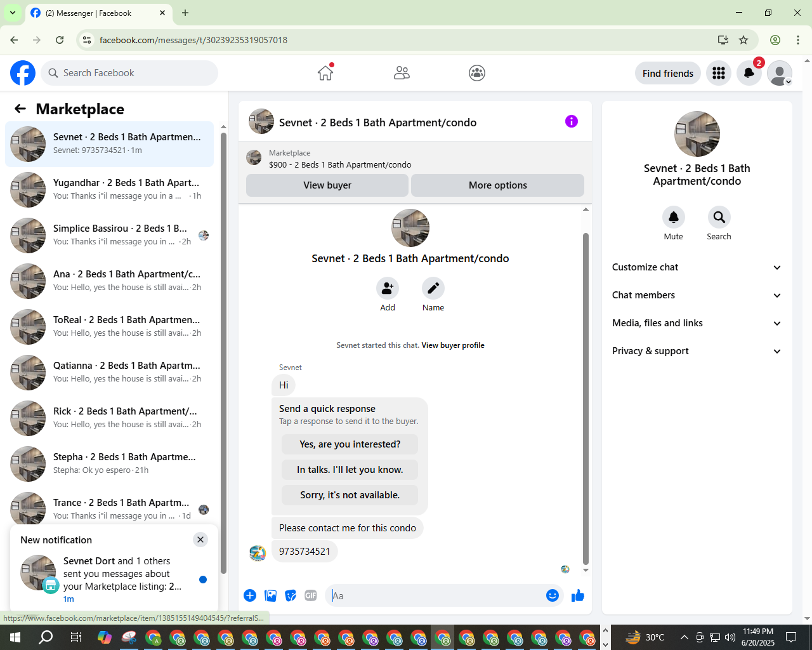Close the New notification popup
This screenshot has height=650, width=812.
coord(200,540)
